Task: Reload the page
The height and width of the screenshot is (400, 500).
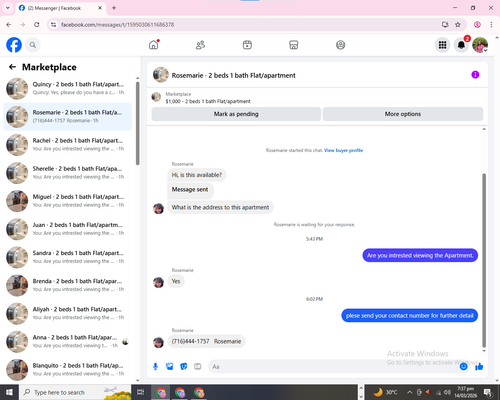Action: coord(37,25)
